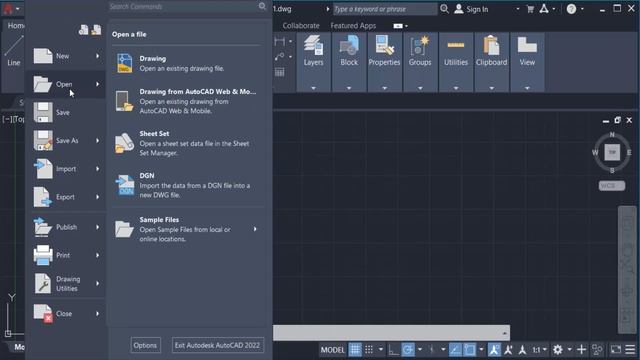Expand the Layers panel dropdown arrow
640x360 pixels.
pos(313,88)
